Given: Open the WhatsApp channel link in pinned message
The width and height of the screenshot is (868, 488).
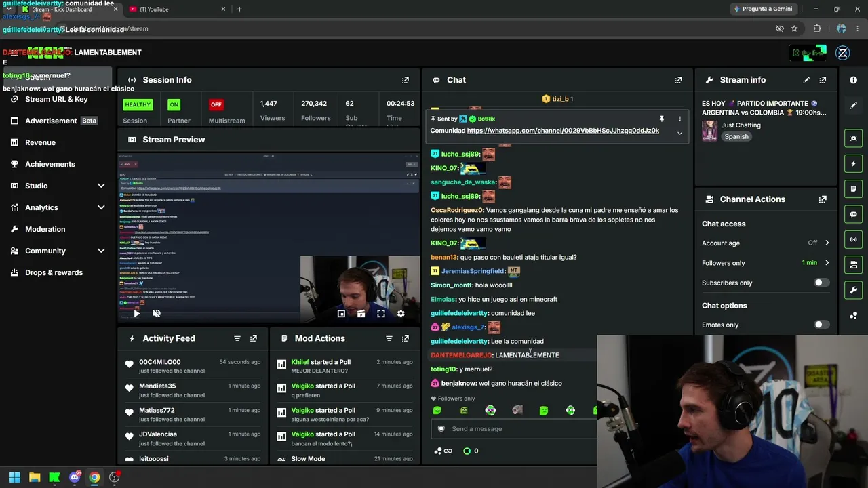Looking at the screenshot, I should pyautogui.click(x=563, y=131).
